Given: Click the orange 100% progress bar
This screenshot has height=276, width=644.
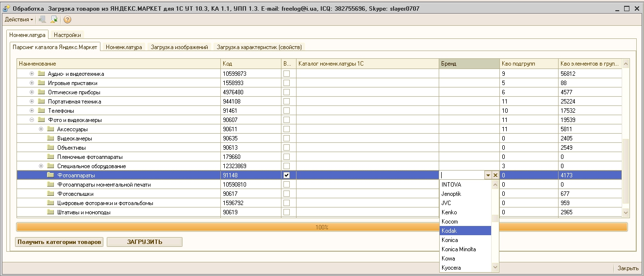Looking at the screenshot, I should tap(322, 227).
